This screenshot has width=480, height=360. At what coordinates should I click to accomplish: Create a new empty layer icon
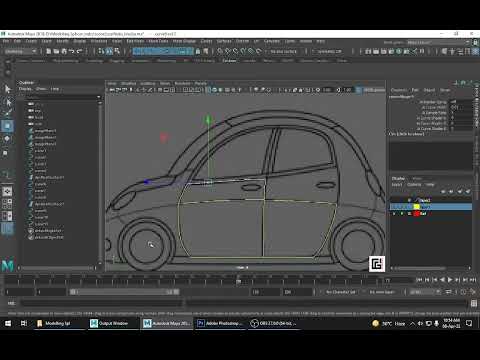[x=460, y=191]
